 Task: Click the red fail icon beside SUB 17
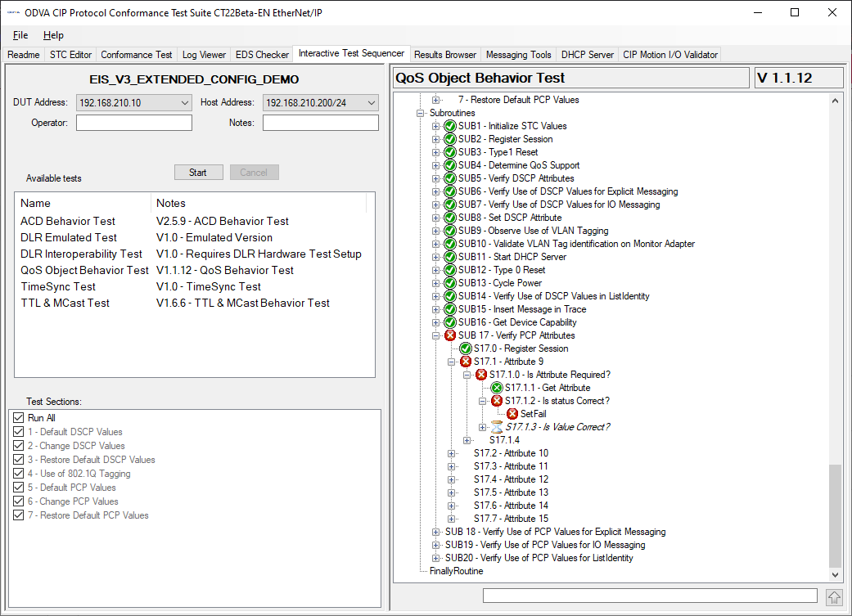(449, 335)
